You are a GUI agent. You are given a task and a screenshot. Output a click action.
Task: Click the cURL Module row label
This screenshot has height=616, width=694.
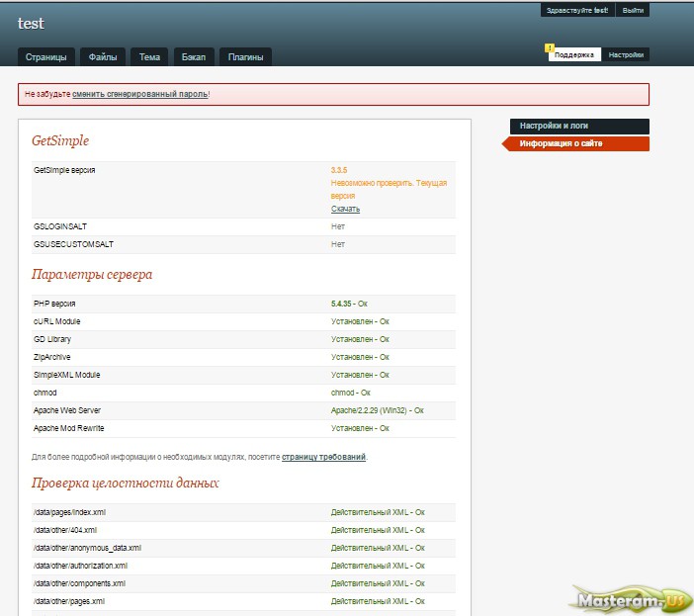coord(56,321)
